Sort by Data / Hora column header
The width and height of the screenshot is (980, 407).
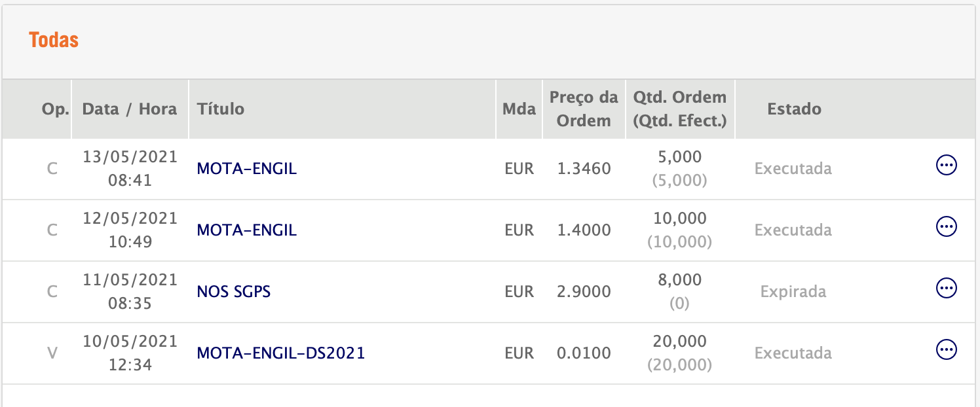click(130, 109)
